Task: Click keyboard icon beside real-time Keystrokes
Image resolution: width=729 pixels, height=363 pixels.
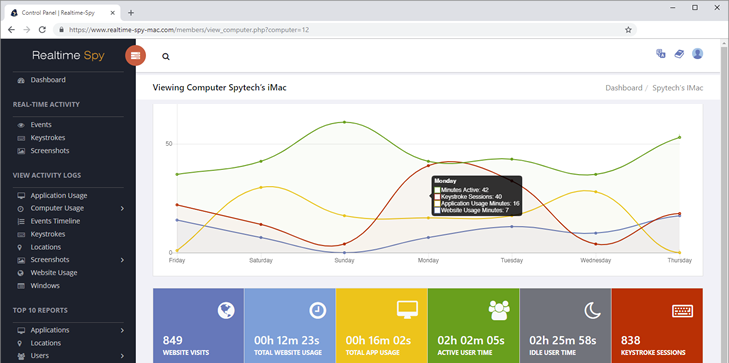Action: 21,138
